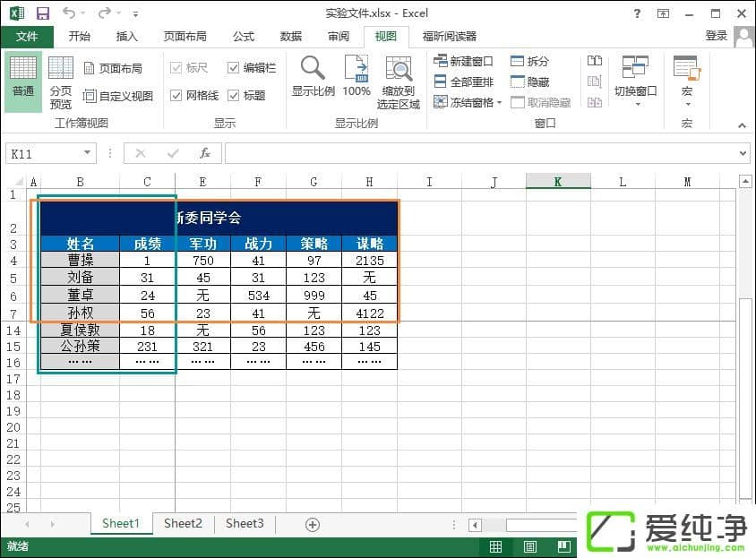
Task: Switch to the Insert (插入) ribbon tab
Action: 126,37
